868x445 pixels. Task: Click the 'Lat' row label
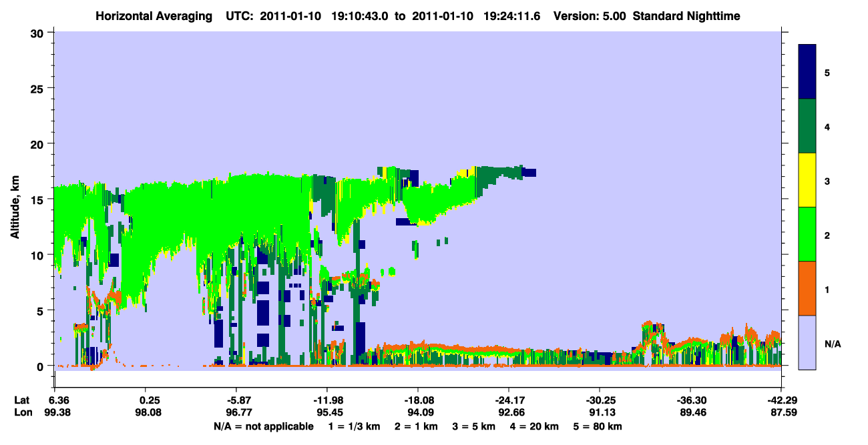21,400
